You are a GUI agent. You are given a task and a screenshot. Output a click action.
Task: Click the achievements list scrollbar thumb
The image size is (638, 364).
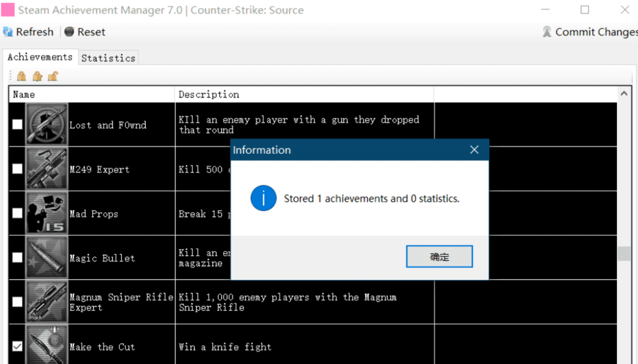(623, 254)
